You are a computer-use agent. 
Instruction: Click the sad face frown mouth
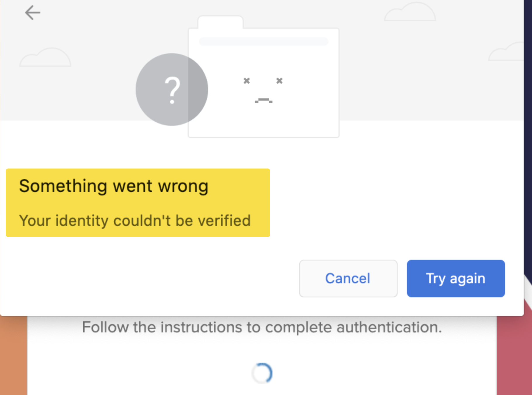coord(263,101)
